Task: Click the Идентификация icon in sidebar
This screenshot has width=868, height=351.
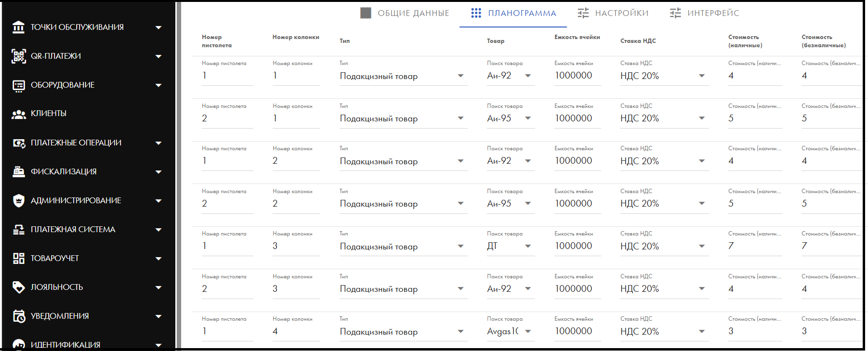Action: point(18,345)
